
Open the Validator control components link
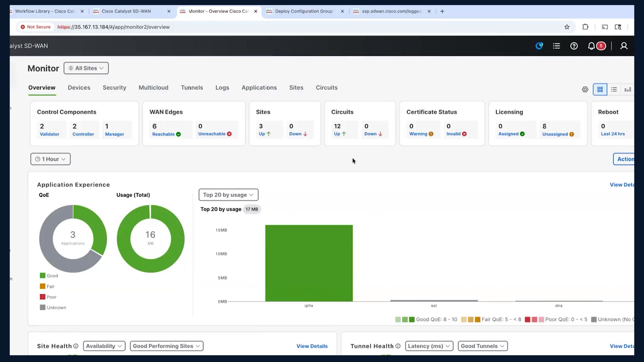point(49,134)
